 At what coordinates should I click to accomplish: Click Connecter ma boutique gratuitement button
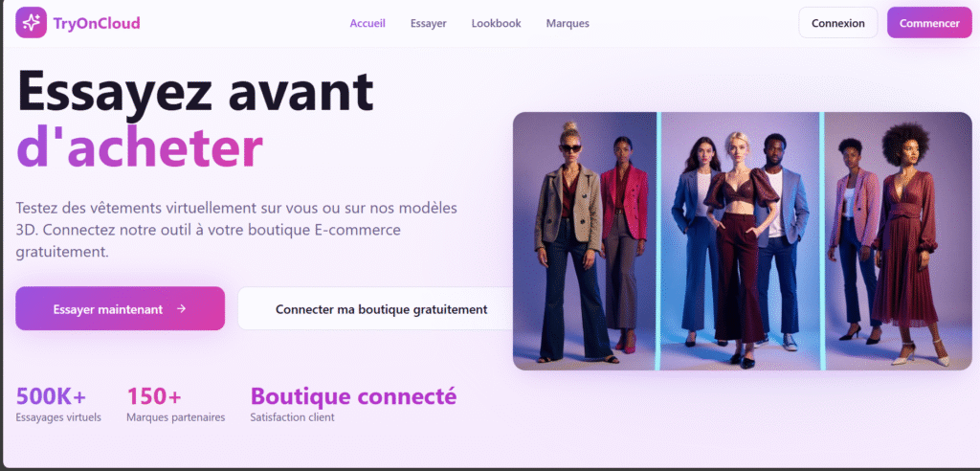(x=381, y=309)
